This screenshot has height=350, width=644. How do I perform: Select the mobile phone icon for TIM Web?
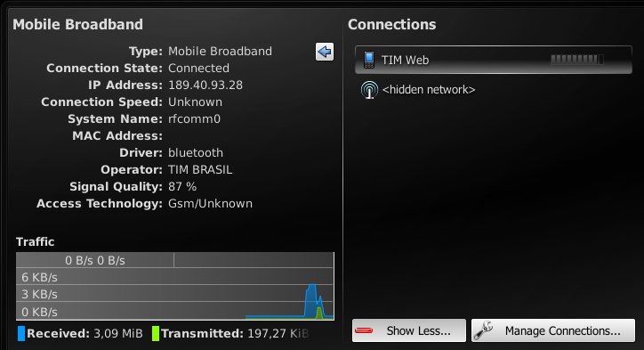369,60
